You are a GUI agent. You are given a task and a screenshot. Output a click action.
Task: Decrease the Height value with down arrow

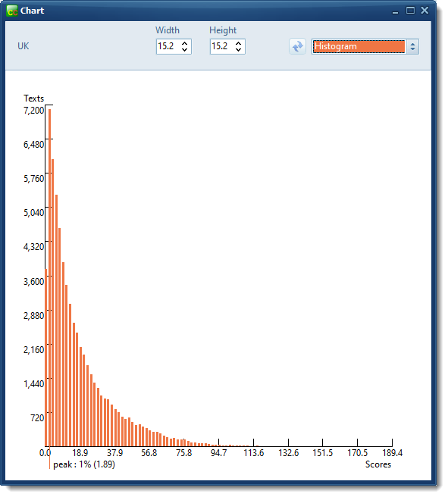[239, 50]
